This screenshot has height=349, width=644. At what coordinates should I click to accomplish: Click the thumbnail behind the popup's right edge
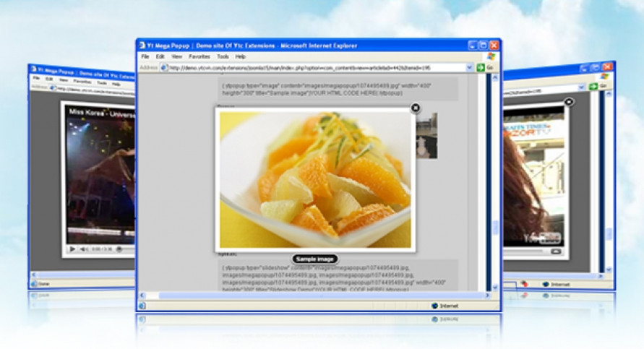pos(426,136)
